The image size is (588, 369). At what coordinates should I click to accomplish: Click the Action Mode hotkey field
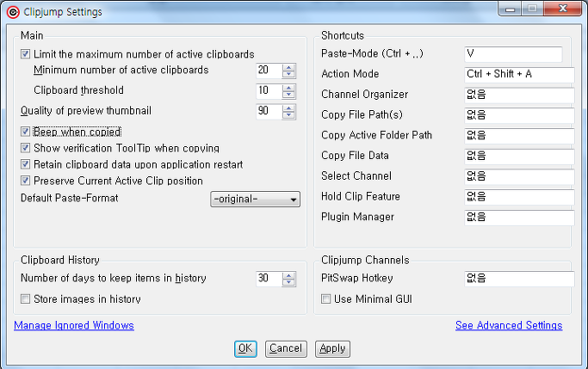pyautogui.click(x=519, y=75)
